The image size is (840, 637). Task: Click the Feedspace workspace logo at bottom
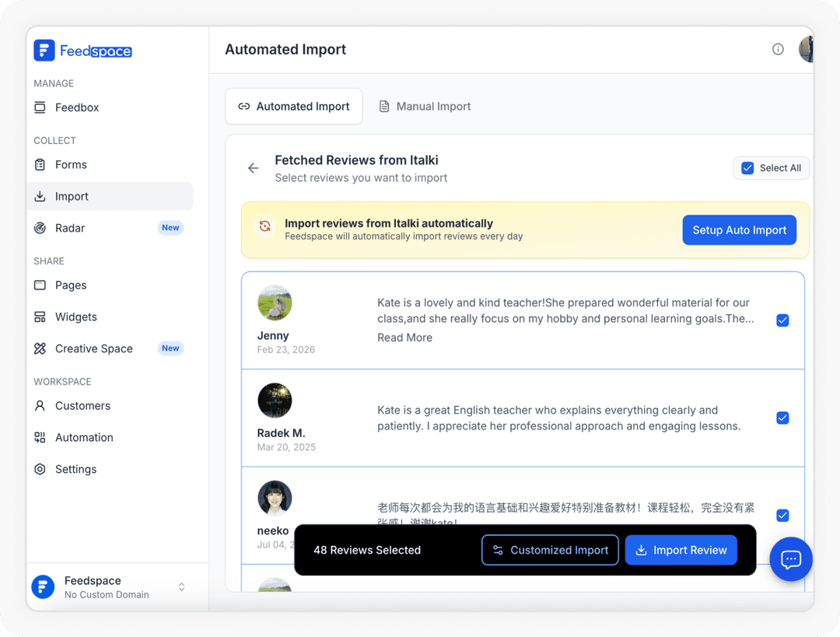tap(43, 587)
